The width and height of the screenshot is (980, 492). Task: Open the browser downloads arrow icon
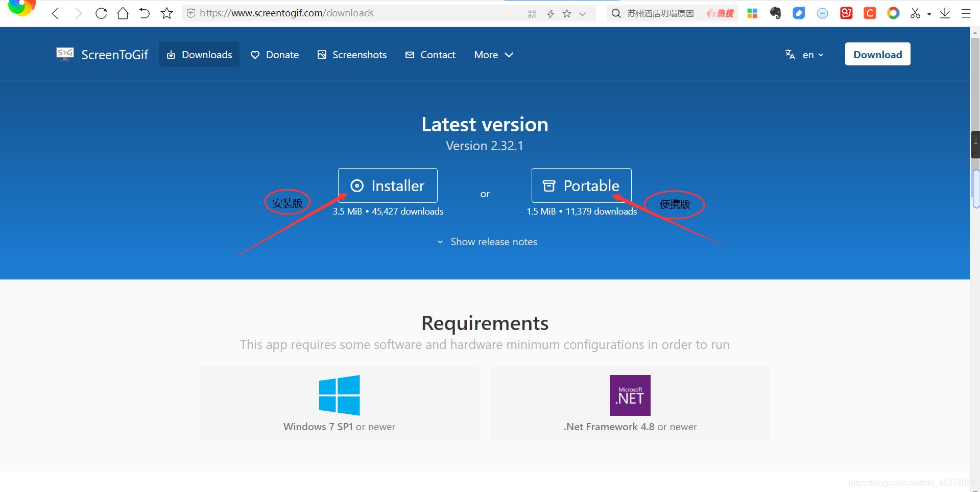pos(945,13)
